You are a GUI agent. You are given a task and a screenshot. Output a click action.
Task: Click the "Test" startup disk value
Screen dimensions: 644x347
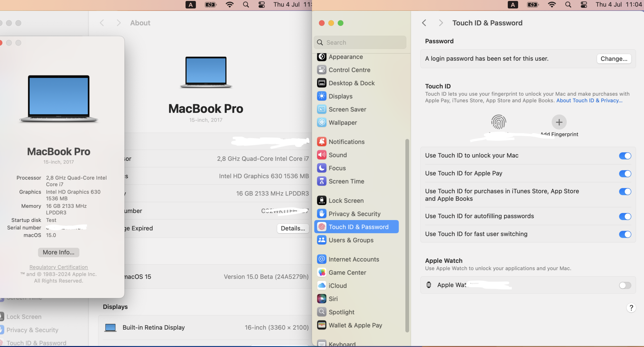click(x=51, y=220)
